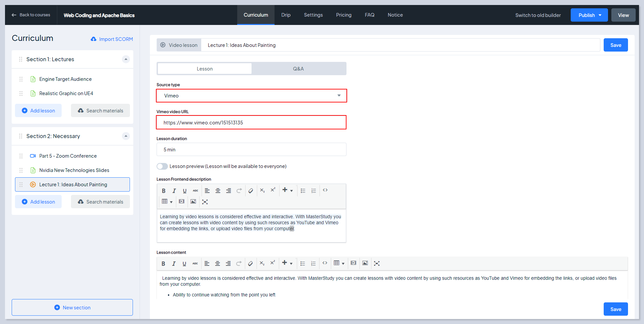Click the Vimeo video URL field
644x324 pixels.
tap(252, 122)
